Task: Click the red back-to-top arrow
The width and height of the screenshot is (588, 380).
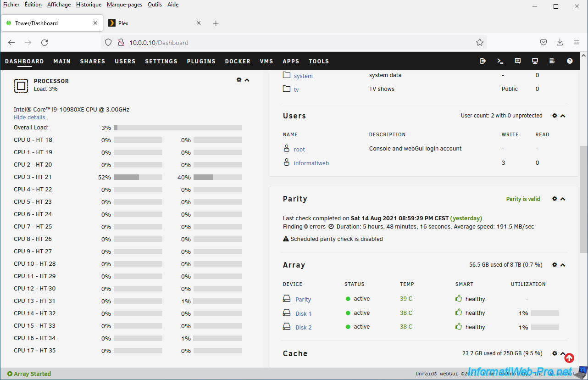Action: (569, 358)
